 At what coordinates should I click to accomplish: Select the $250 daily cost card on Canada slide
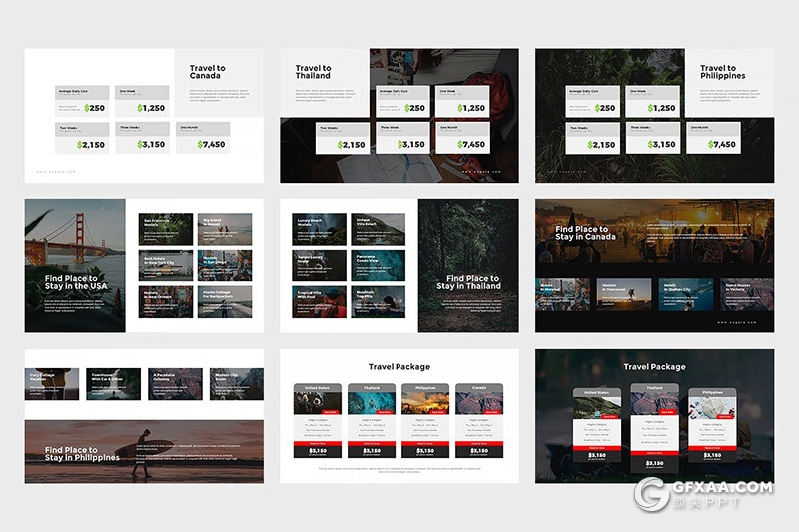[83, 101]
